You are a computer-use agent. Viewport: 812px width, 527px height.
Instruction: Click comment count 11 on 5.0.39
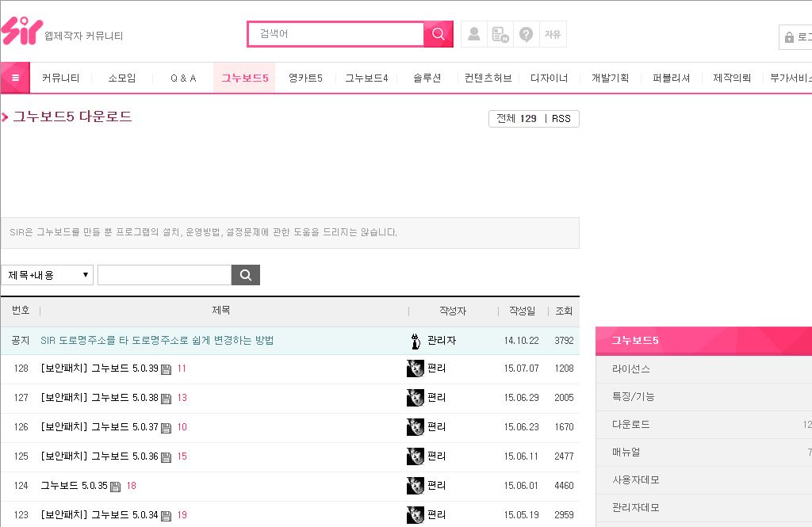(x=182, y=369)
